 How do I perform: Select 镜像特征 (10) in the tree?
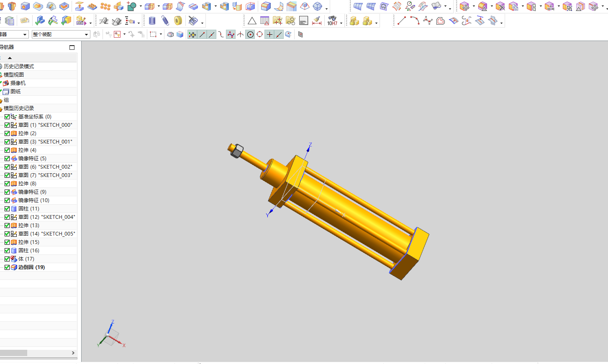coord(33,200)
